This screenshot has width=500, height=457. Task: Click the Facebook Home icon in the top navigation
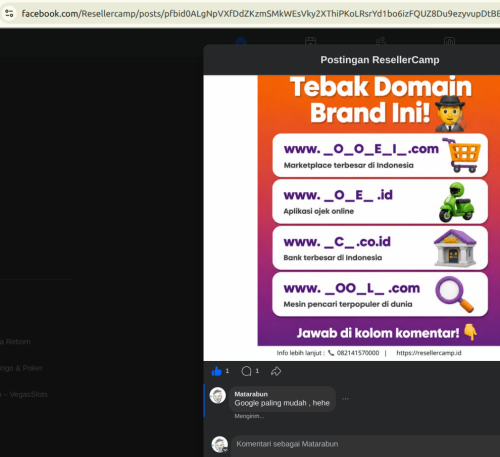(241, 41)
